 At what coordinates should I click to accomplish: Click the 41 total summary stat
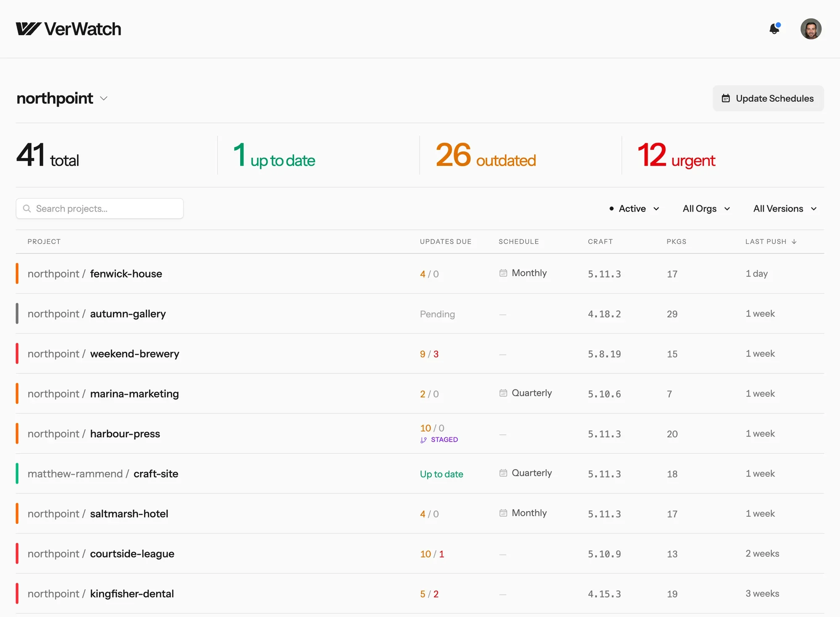point(48,155)
